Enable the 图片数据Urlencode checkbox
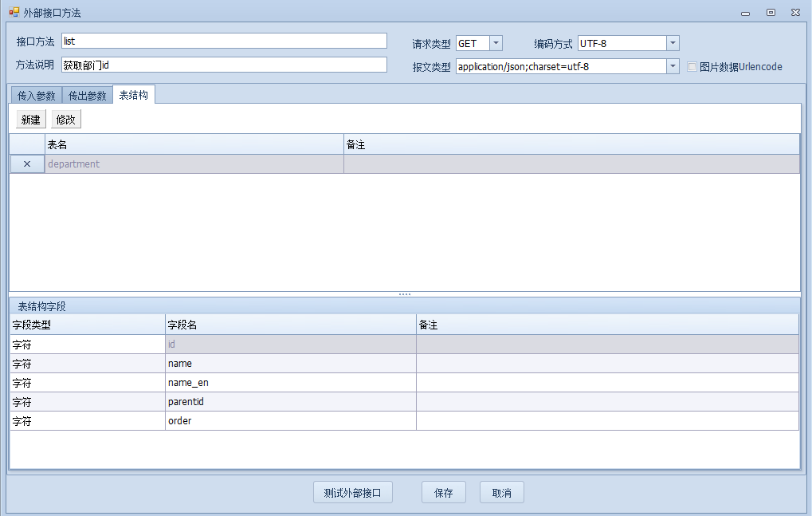 pyautogui.click(x=692, y=67)
